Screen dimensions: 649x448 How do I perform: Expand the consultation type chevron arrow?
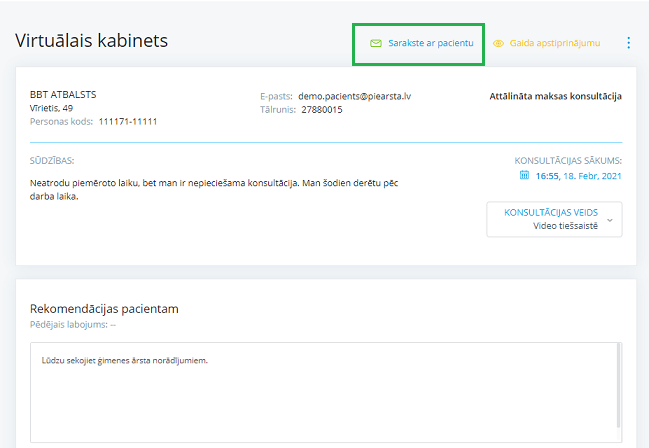tap(609, 220)
